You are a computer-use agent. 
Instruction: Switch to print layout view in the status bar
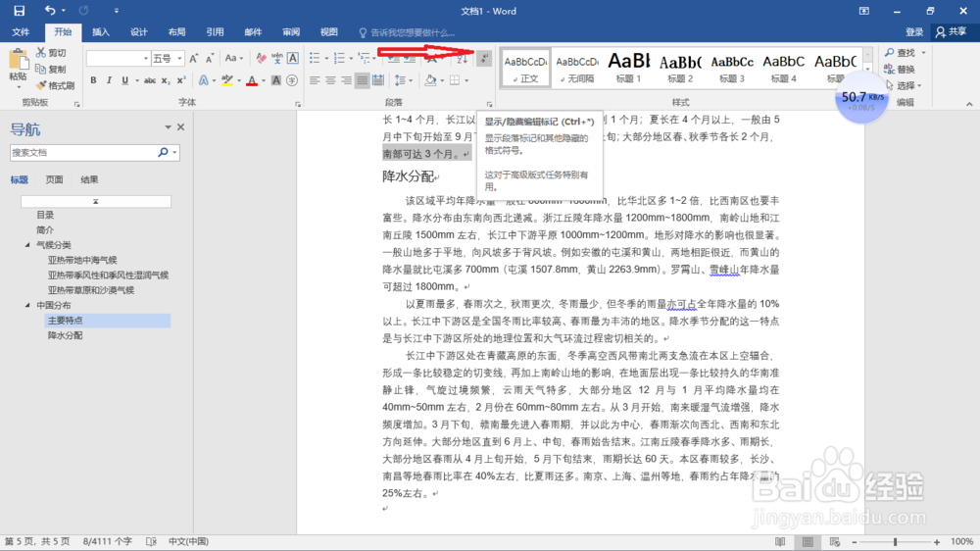coord(808,541)
